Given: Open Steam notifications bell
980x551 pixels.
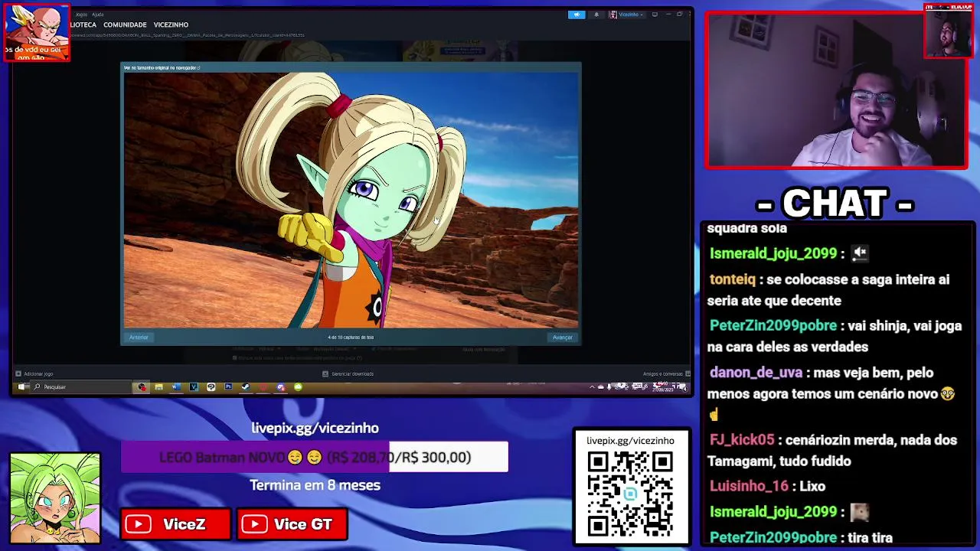Looking at the screenshot, I should [x=596, y=15].
